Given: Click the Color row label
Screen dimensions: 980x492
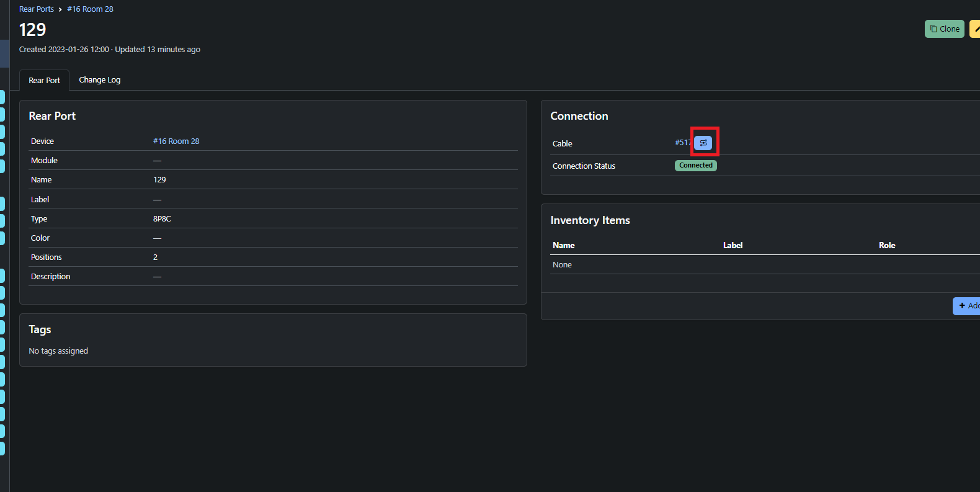Looking at the screenshot, I should 40,238.
